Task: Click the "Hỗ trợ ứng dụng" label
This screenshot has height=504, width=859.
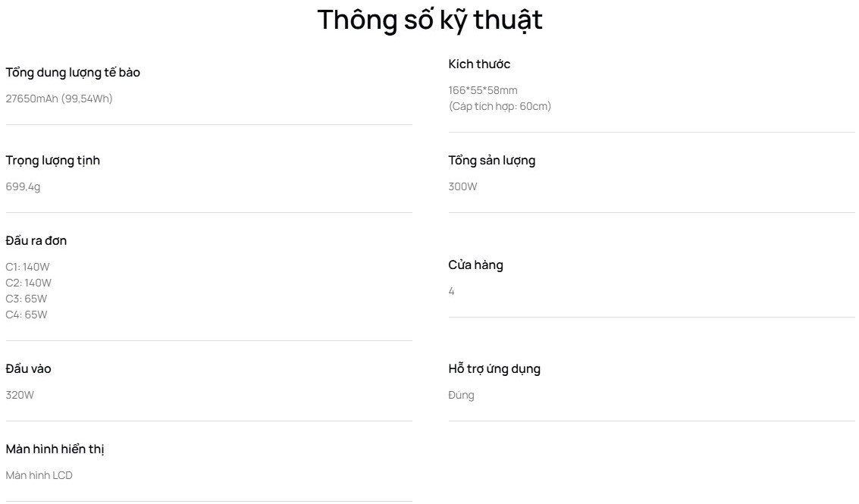Action: click(x=494, y=369)
